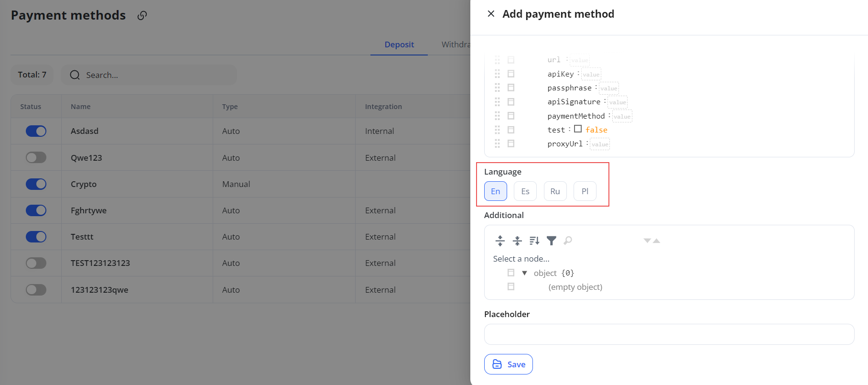Select the Ru language
This screenshot has width=868, height=385.
coord(555,191)
